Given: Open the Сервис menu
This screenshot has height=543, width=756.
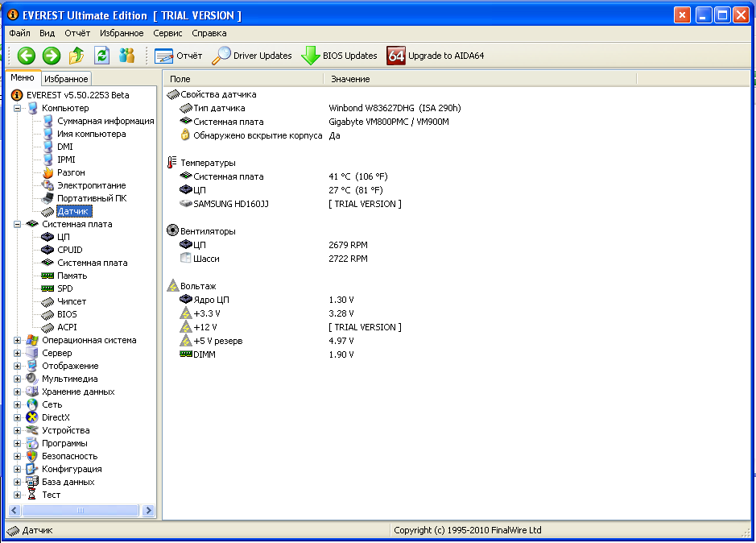Looking at the screenshot, I should tap(167, 33).
